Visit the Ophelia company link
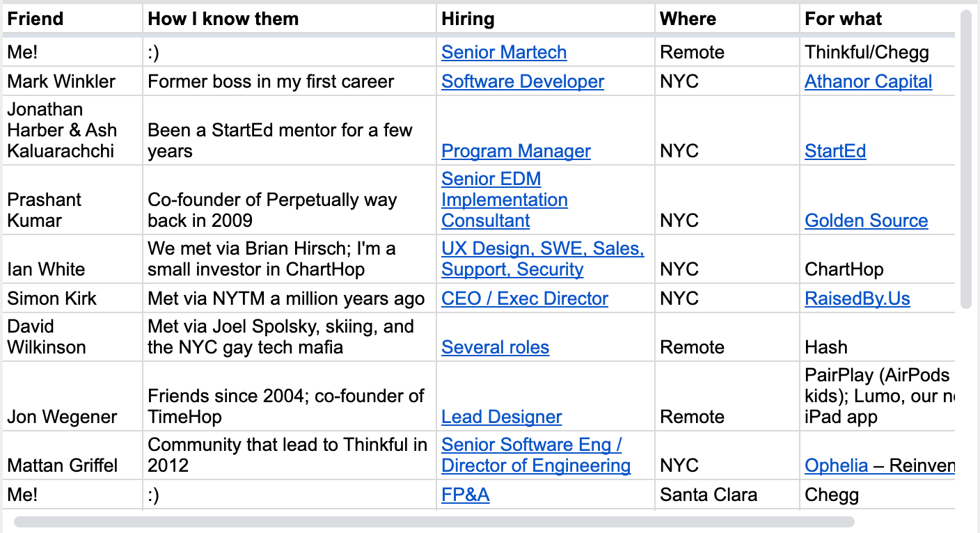The height and width of the screenshot is (533, 980). [836, 466]
